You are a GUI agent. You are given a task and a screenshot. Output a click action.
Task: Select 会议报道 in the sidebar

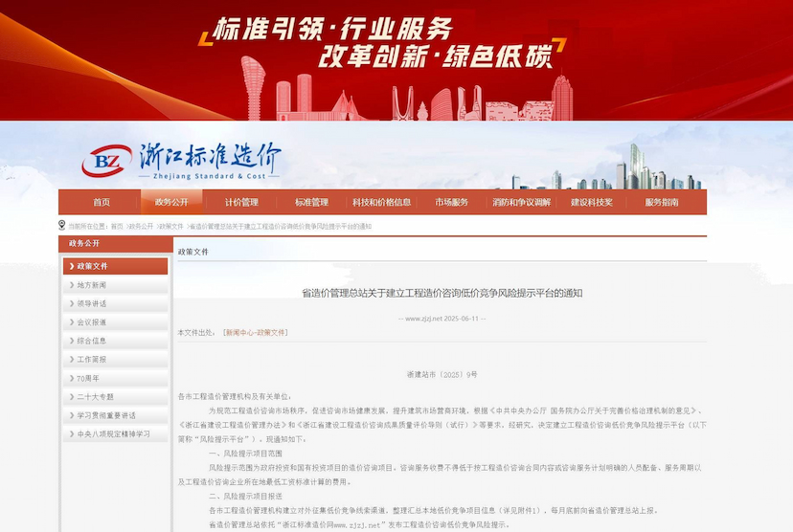tap(115, 322)
